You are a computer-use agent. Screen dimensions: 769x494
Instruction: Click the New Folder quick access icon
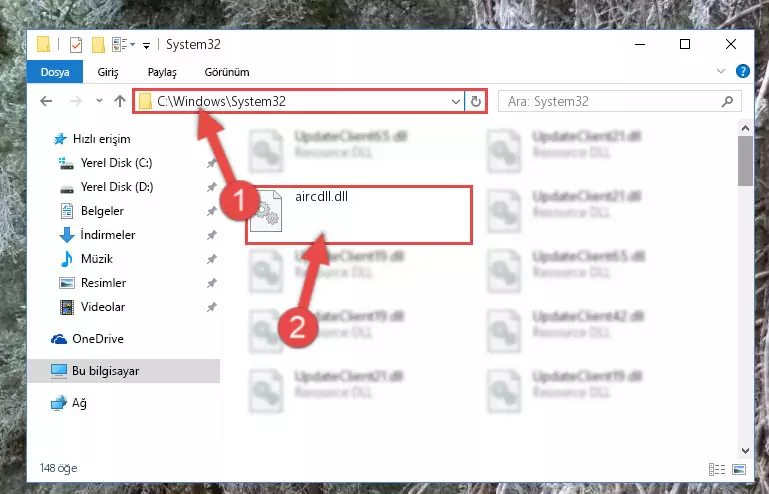tap(98, 45)
